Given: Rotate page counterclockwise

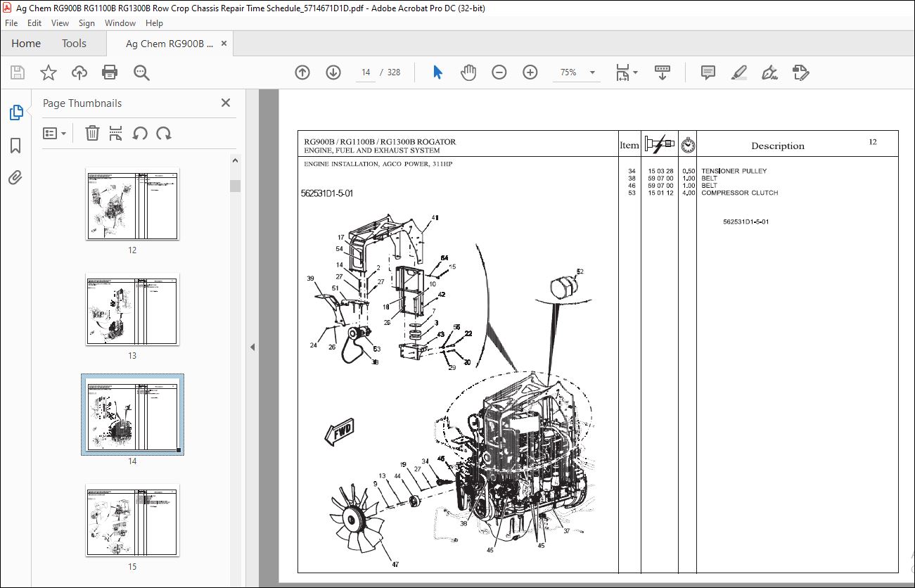Looking at the screenshot, I should (140, 133).
